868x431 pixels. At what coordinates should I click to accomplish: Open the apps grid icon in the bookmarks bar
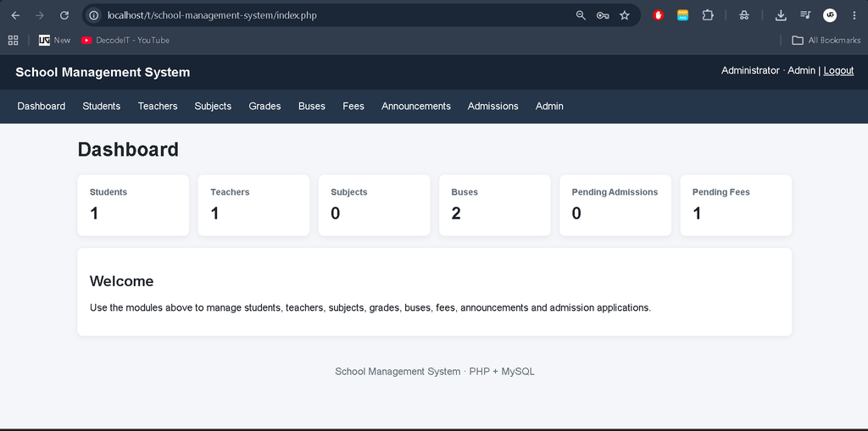click(x=14, y=40)
